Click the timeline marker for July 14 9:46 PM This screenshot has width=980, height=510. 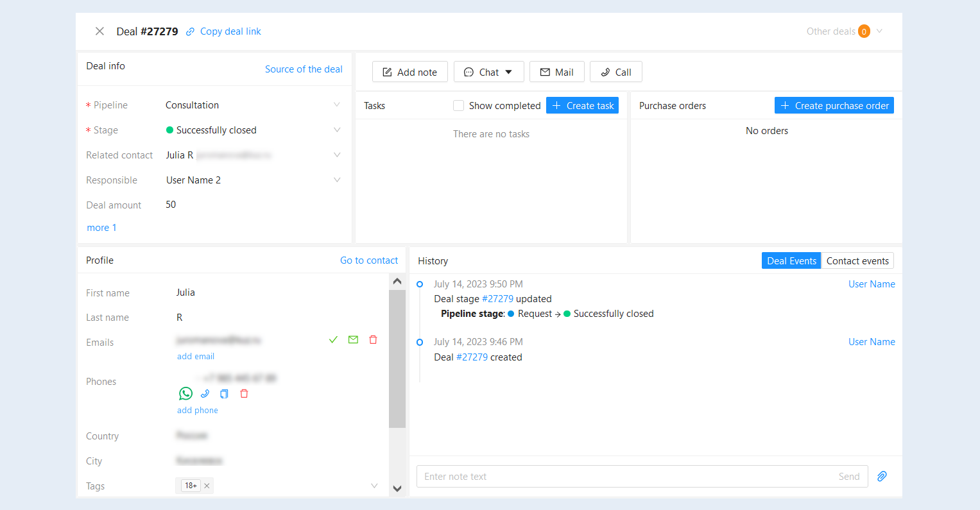tap(420, 343)
